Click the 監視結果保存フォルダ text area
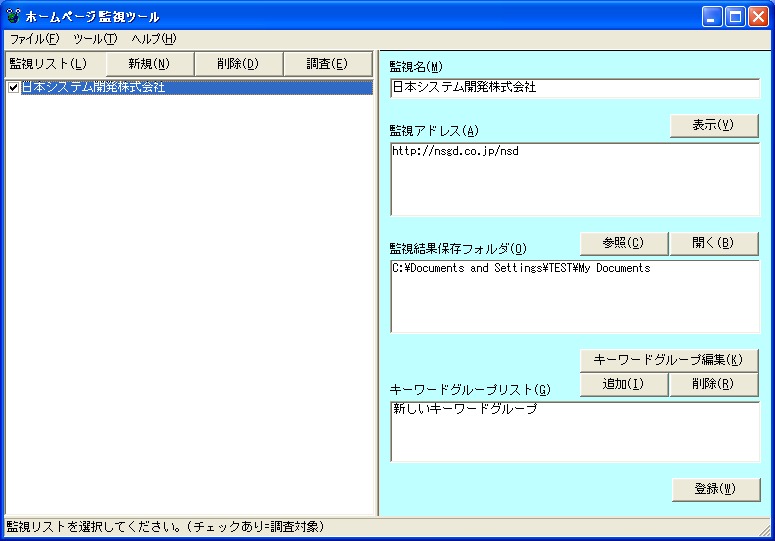 click(575, 296)
